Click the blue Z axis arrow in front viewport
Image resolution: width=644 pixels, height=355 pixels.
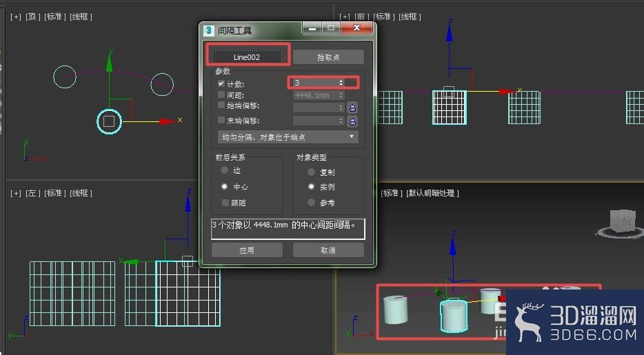[450, 32]
